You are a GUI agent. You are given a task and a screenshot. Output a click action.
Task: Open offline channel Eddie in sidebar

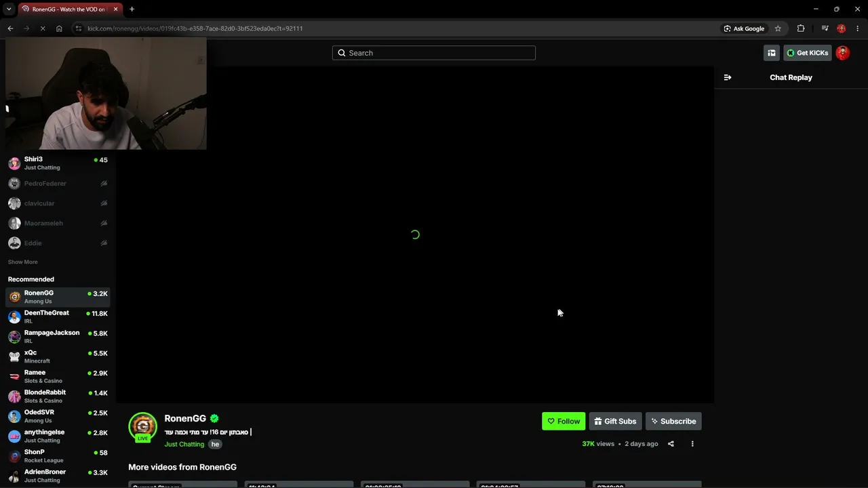58,243
